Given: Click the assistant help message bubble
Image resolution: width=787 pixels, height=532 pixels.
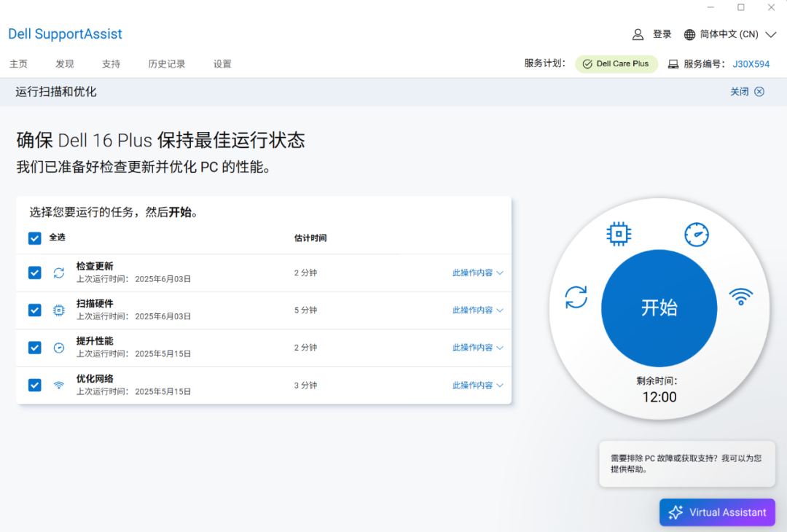Looking at the screenshot, I should pos(687,463).
